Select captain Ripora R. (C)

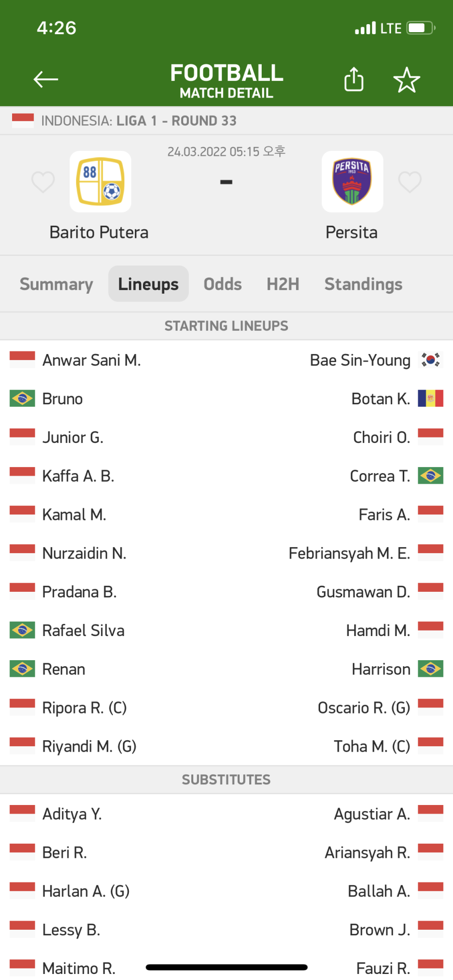point(85,708)
